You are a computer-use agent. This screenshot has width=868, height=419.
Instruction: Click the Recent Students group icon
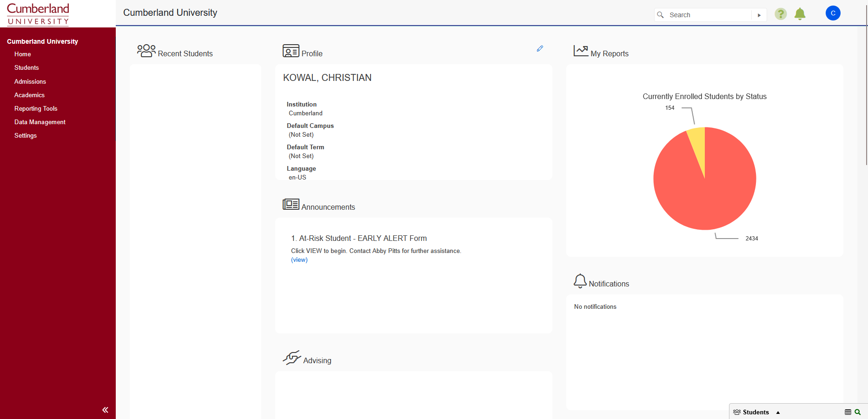coord(146,51)
